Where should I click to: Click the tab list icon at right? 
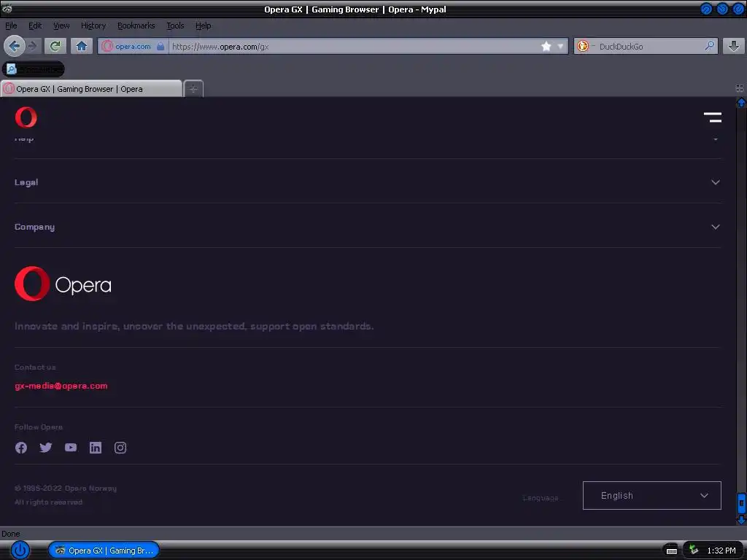[x=740, y=88]
